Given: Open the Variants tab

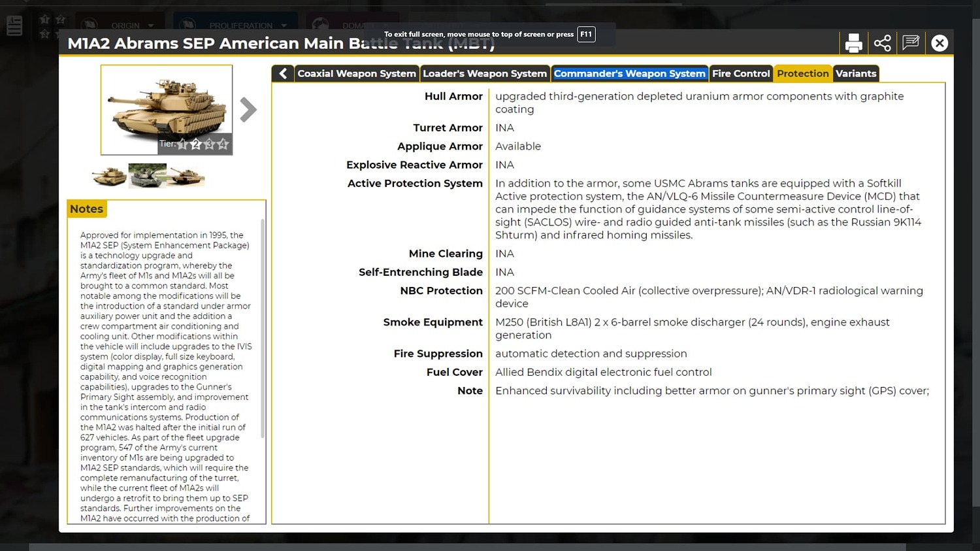Looking at the screenshot, I should point(855,74).
